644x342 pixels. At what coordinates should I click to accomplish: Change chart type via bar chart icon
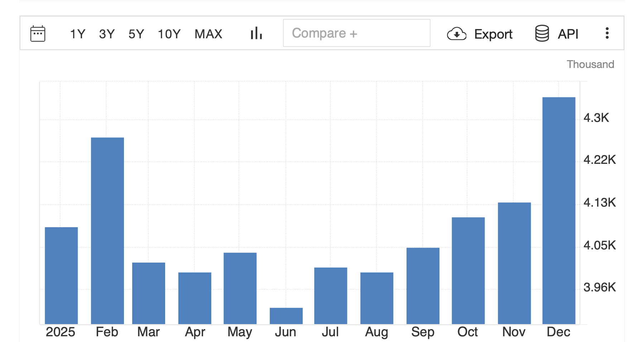click(x=256, y=34)
